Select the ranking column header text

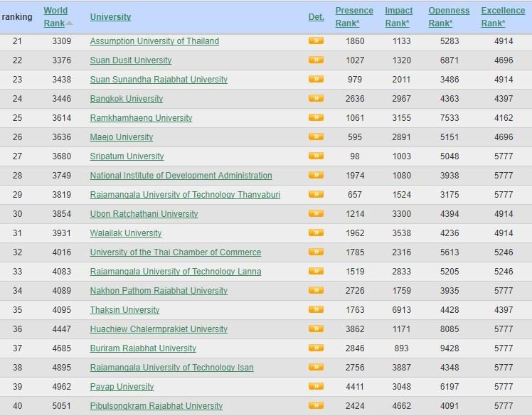tap(17, 17)
